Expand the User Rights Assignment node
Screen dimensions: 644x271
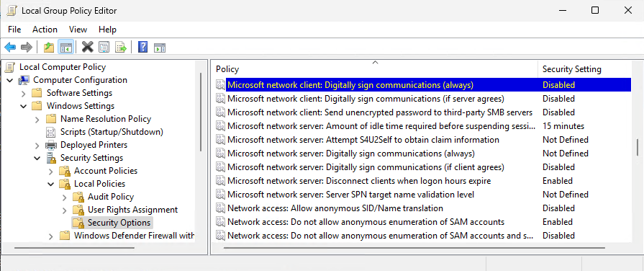click(x=65, y=210)
